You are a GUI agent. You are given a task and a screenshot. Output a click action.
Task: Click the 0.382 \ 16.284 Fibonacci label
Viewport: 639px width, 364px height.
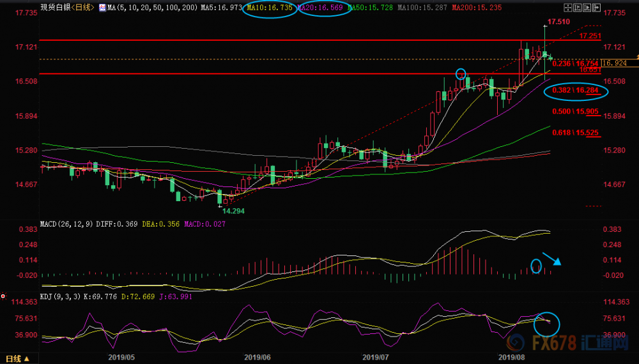576,90
